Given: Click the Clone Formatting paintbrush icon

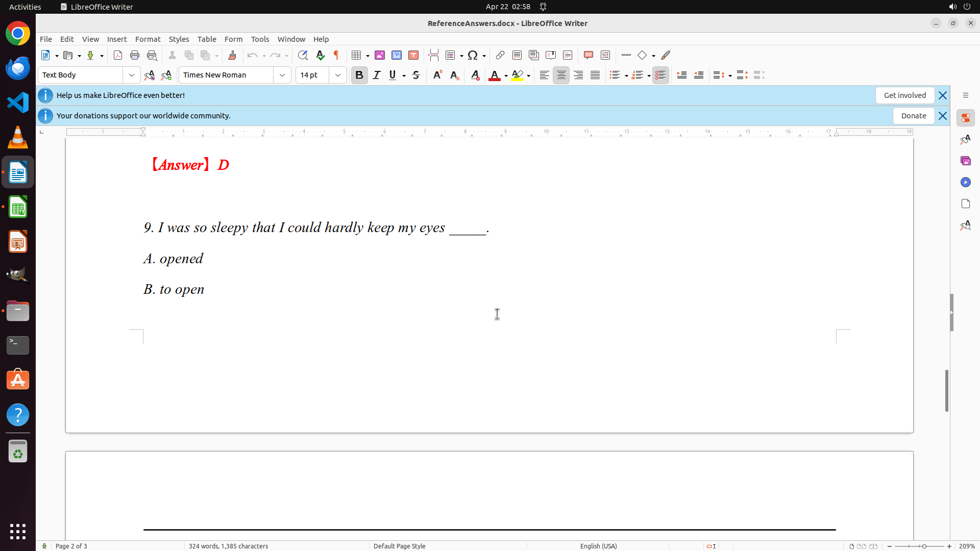Looking at the screenshot, I should pyautogui.click(x=232, y=55).
